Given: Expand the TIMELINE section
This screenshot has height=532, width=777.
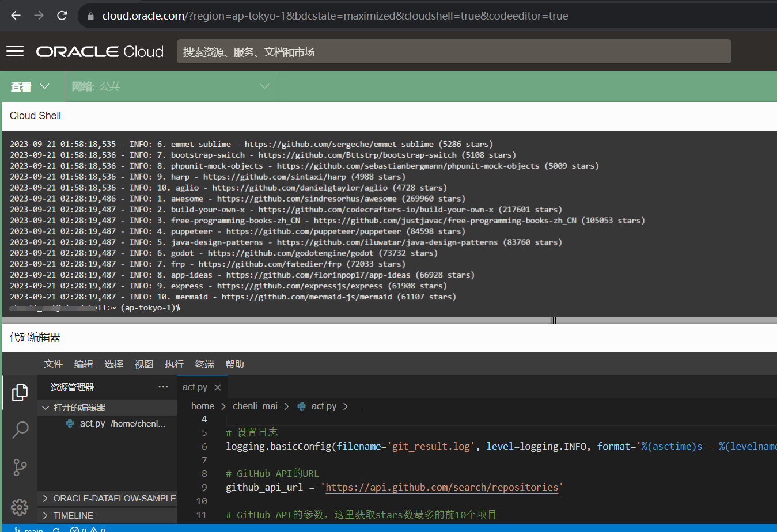Looking at the screenshot, I should pos(107,515).
